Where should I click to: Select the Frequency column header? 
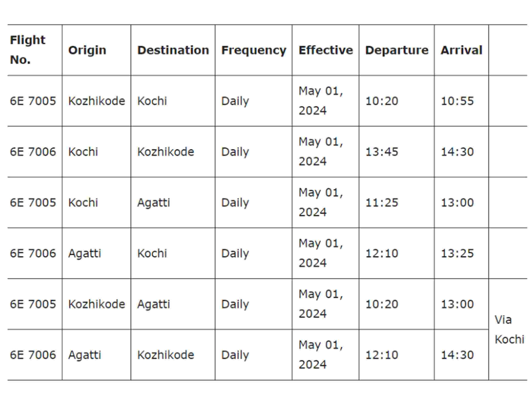pos(254,50)
